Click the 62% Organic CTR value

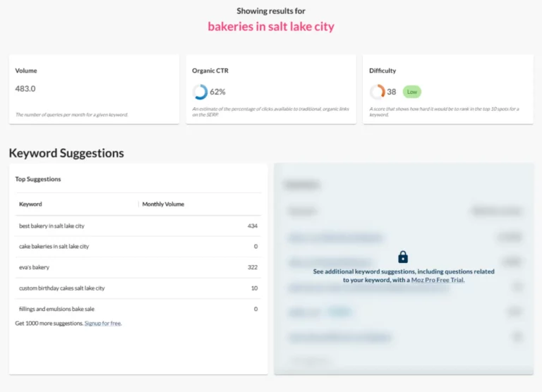pos(217,92)
